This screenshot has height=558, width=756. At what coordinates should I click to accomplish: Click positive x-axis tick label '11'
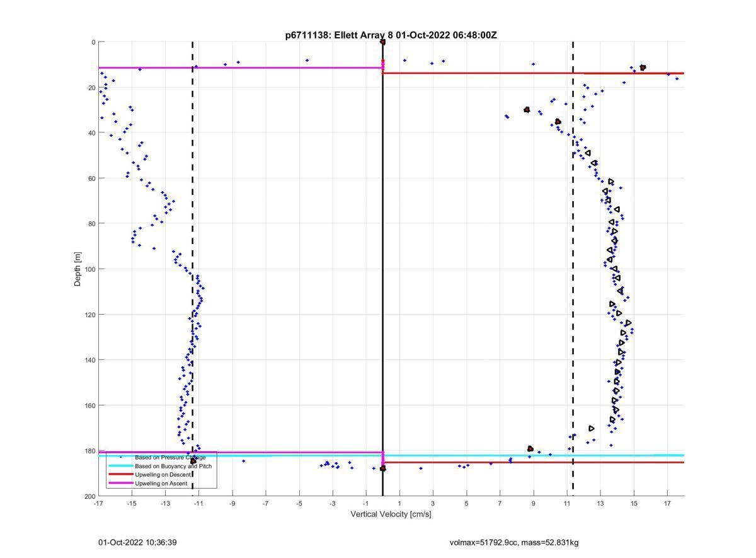[567, 503]
